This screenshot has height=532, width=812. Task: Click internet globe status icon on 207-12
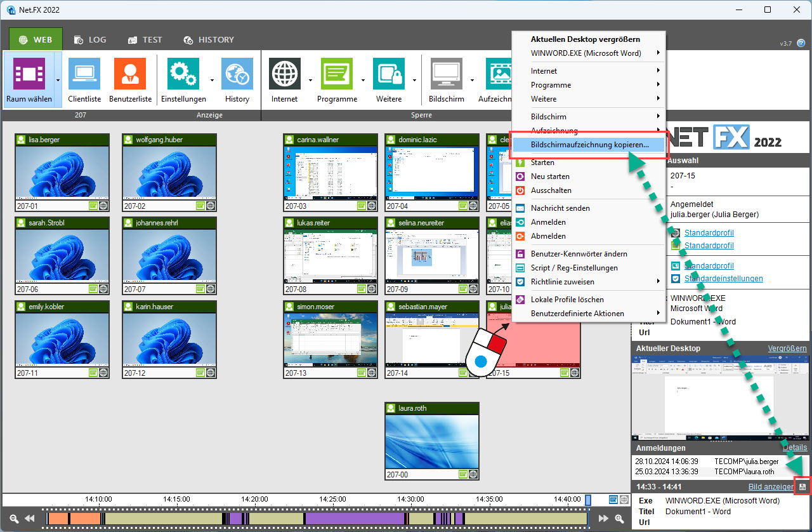211,373
